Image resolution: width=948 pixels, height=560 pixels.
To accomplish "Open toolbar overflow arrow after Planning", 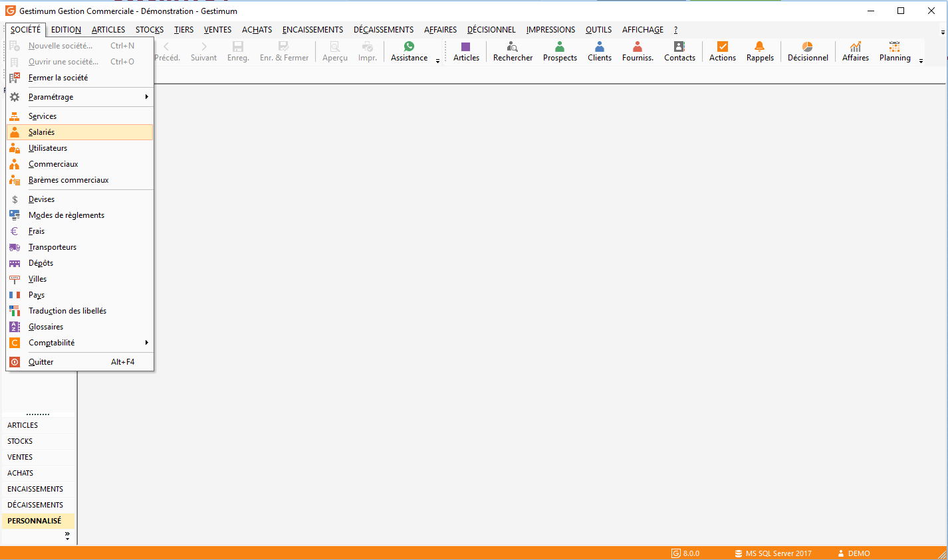I will coord(921,60).
